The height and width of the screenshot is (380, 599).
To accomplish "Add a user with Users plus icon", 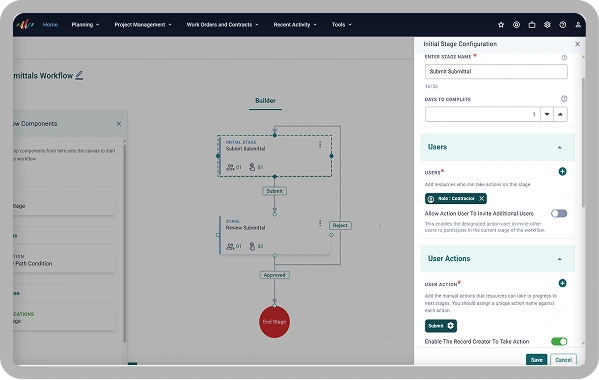I will (562, 171).
